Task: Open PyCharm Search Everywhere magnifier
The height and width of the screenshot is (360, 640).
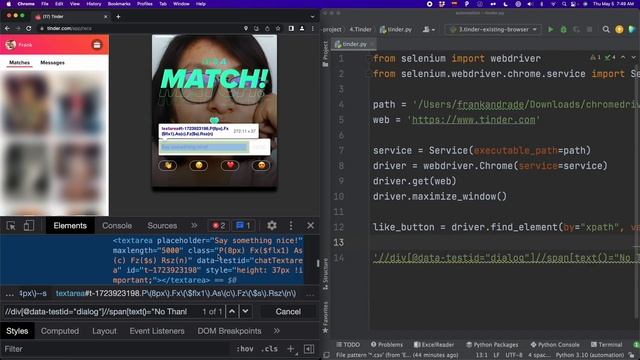Action: tap(606, 29)
